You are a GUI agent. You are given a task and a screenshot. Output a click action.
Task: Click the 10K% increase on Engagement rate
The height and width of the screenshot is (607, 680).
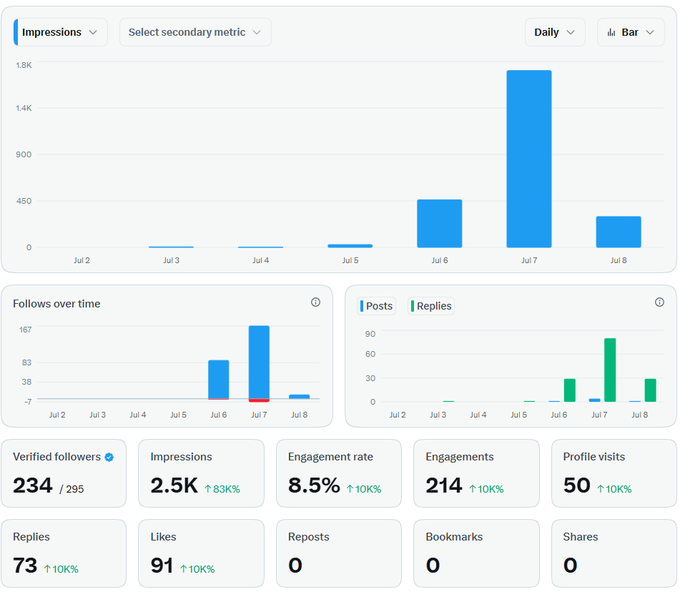[x=363, y=489]
